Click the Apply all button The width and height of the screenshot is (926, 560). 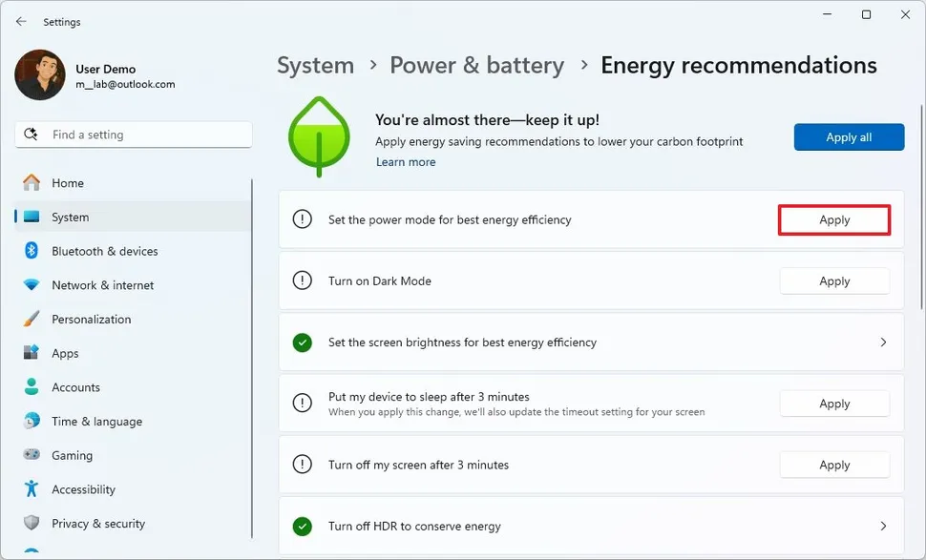click(x=848, y=136)
